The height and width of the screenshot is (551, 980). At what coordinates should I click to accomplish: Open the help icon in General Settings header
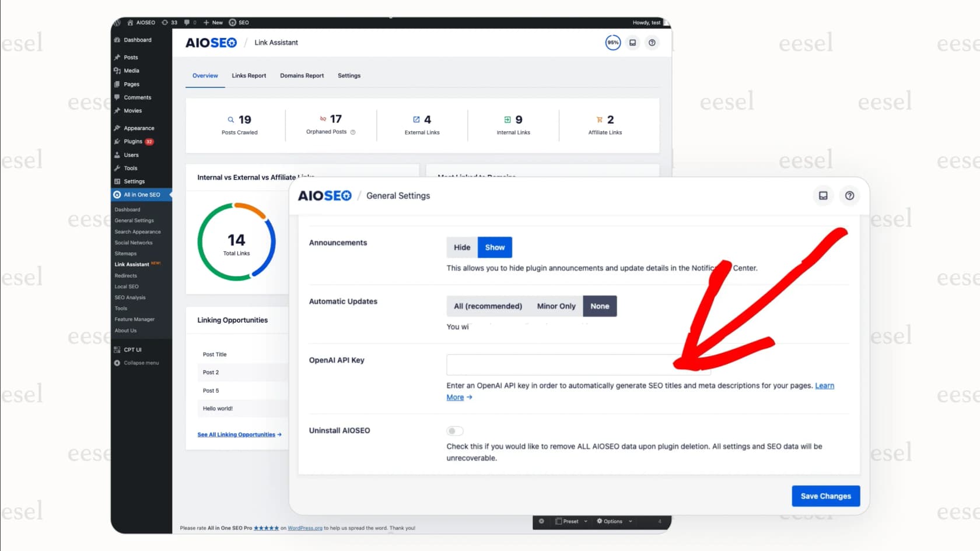point(849,196)
